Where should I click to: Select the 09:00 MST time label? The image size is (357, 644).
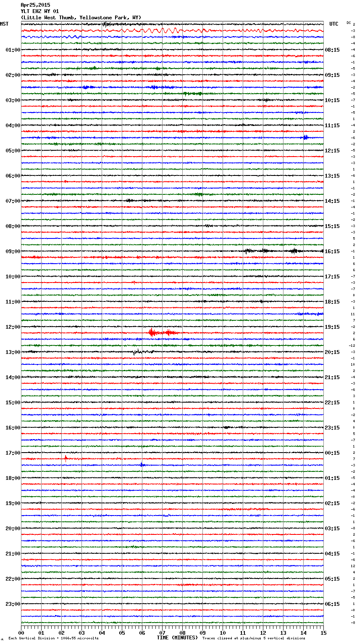click(13, 251)
